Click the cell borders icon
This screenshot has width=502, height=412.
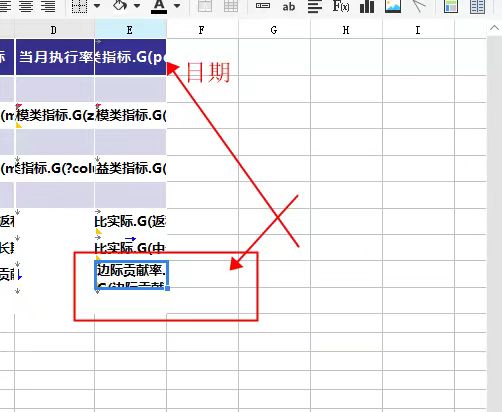coord(79,6)
